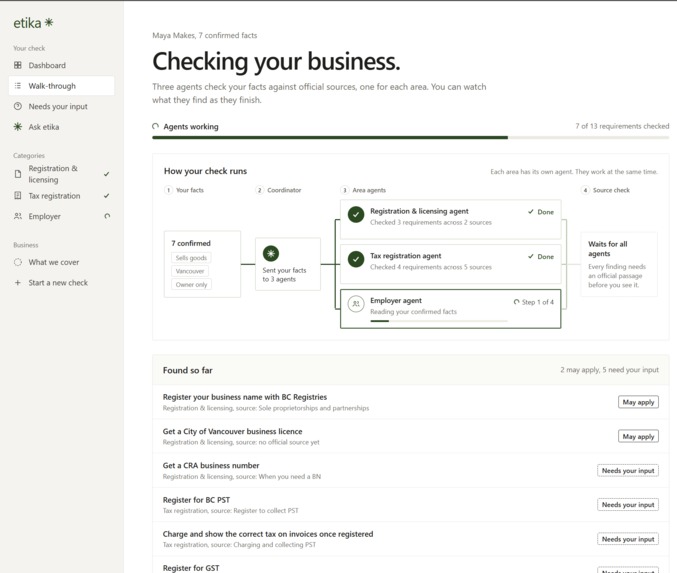Go to the Employer category
Viewport: 677px width, 573px height.
tap(61, 216)
